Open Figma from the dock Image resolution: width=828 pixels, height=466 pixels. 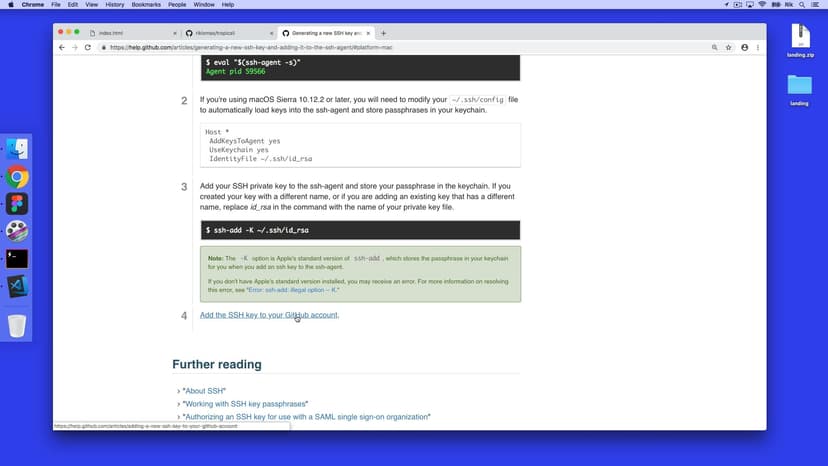(x=17, y=204)
